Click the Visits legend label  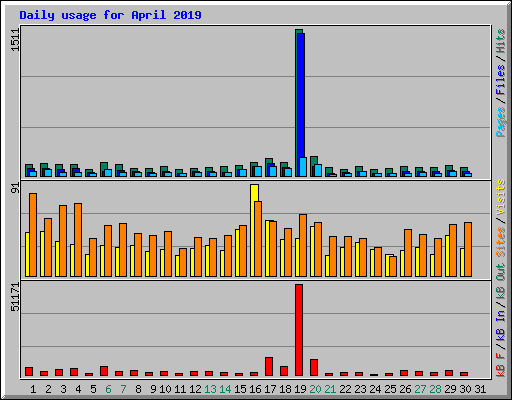[501, 197]
